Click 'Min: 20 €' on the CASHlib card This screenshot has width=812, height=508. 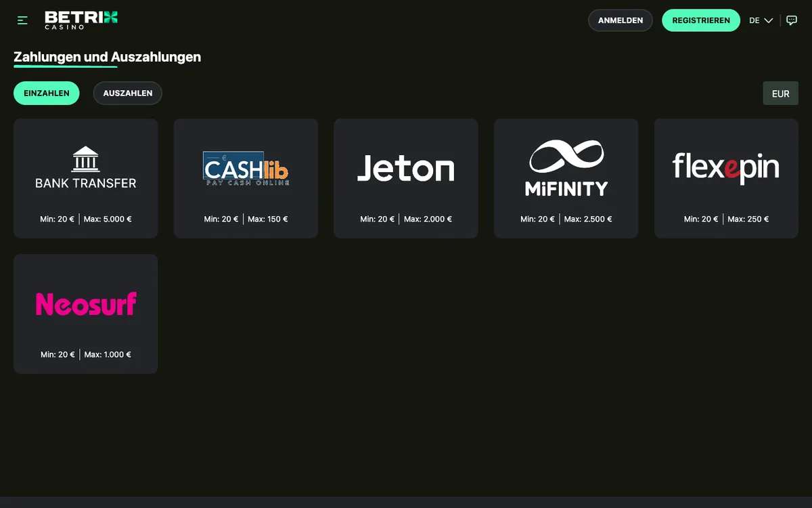[x=221, y=219]
